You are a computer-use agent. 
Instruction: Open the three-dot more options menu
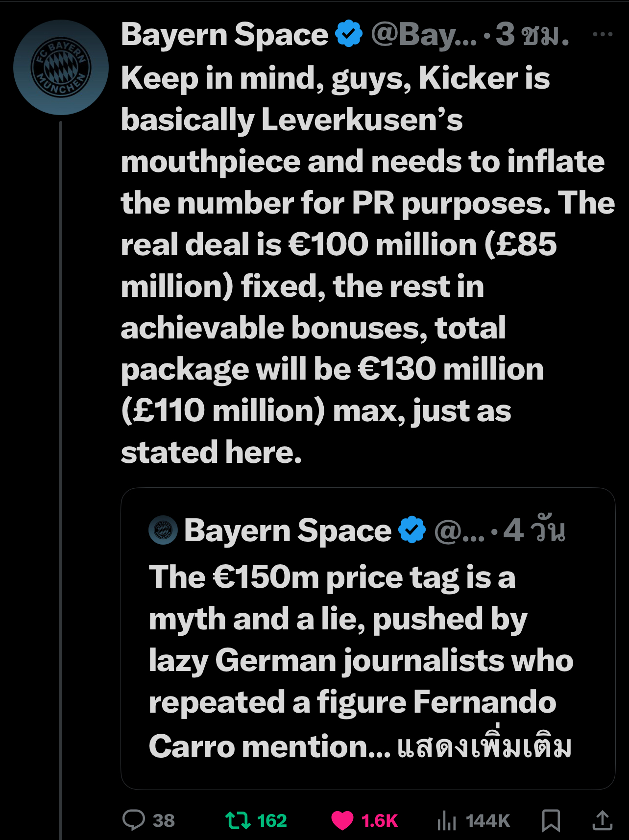[x=602, y=34]
